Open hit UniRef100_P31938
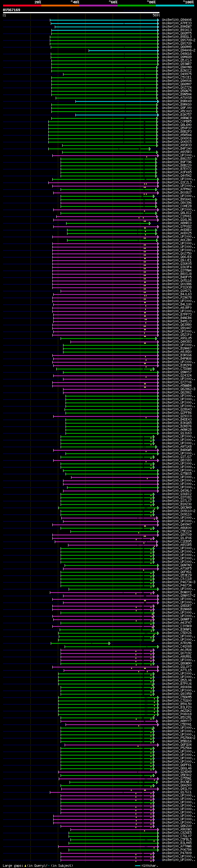 (176, 287)
